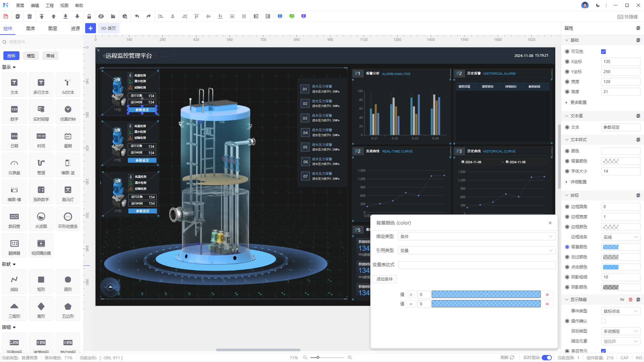Open the 指定元素 dropdown

(621, 341)
